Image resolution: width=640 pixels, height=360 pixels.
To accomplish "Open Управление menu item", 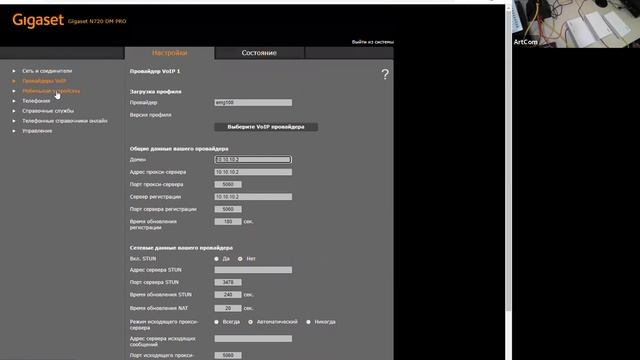I will (37, 131).
